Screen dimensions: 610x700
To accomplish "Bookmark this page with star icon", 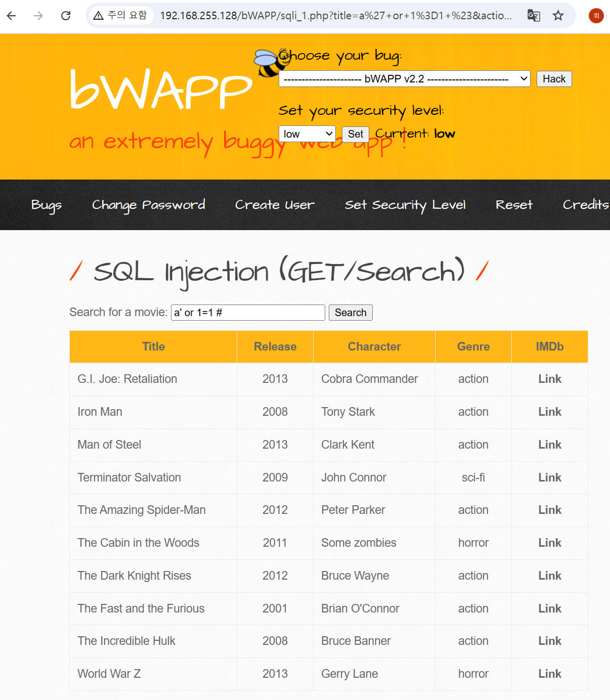I will coord(558,16).
